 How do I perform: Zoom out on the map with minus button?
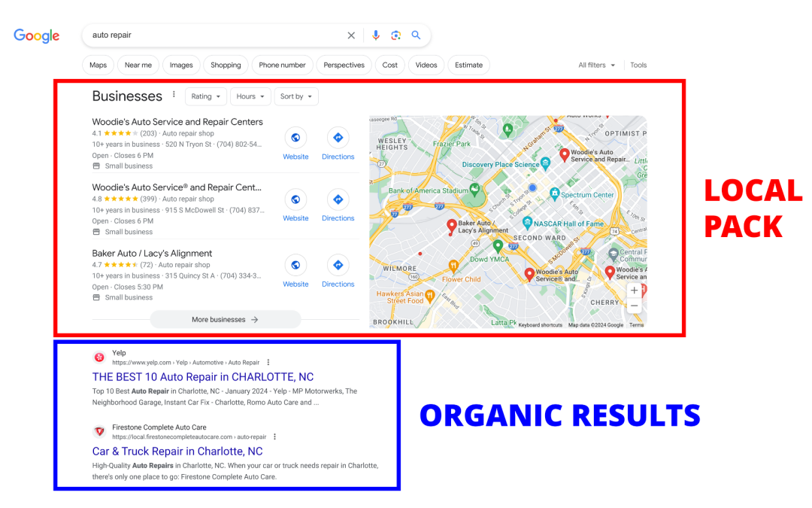click(635, 306)
